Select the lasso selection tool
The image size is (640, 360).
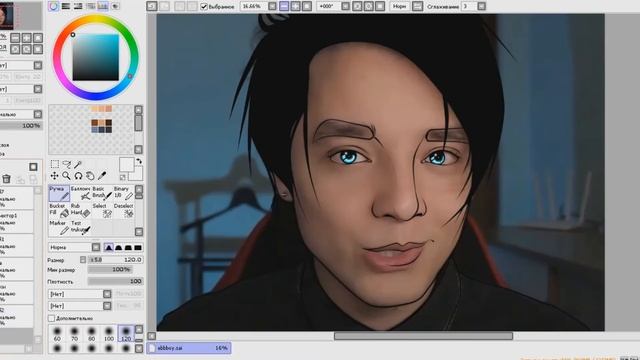pos(66,164)
